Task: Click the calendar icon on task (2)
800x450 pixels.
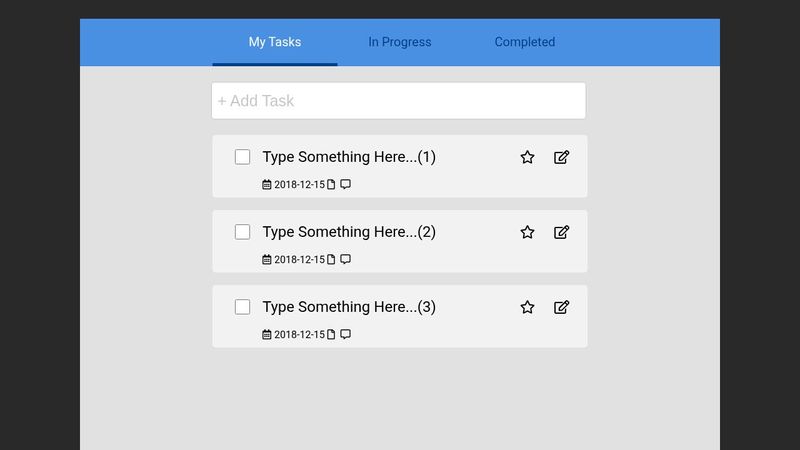Action: [267, 260]
